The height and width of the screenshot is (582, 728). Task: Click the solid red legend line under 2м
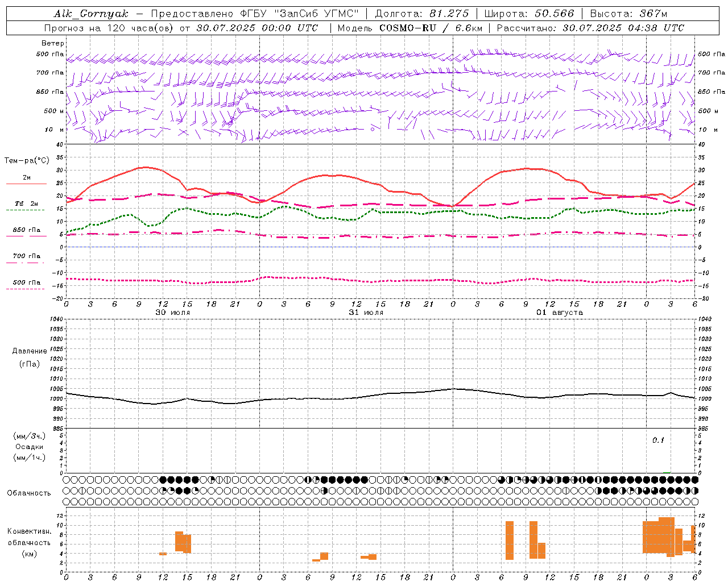click(26, 184)
